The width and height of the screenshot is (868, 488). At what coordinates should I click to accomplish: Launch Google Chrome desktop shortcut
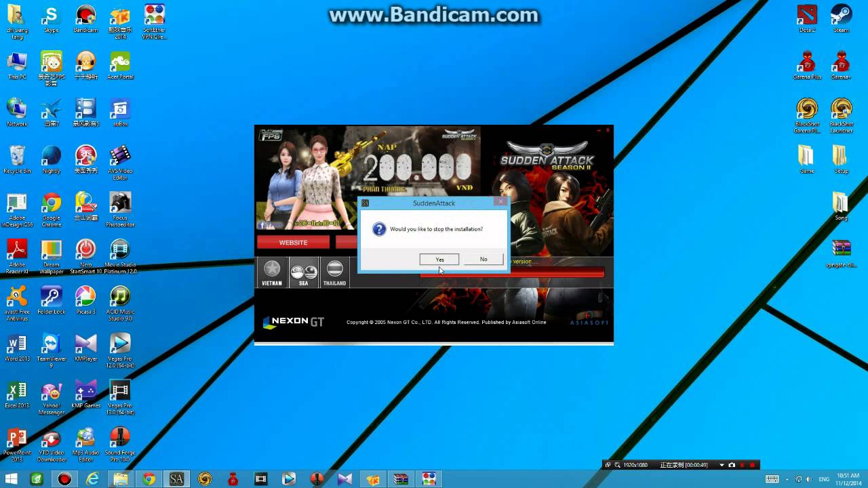[x=51, y=210]
